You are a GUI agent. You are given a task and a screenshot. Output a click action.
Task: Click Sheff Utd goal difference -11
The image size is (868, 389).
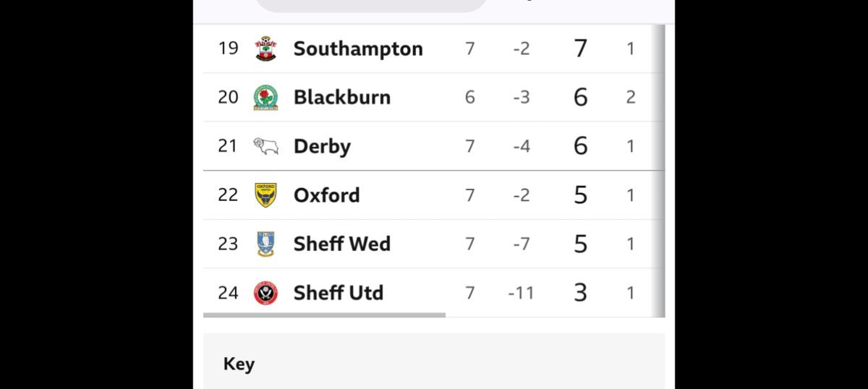(x=521, y=293)
